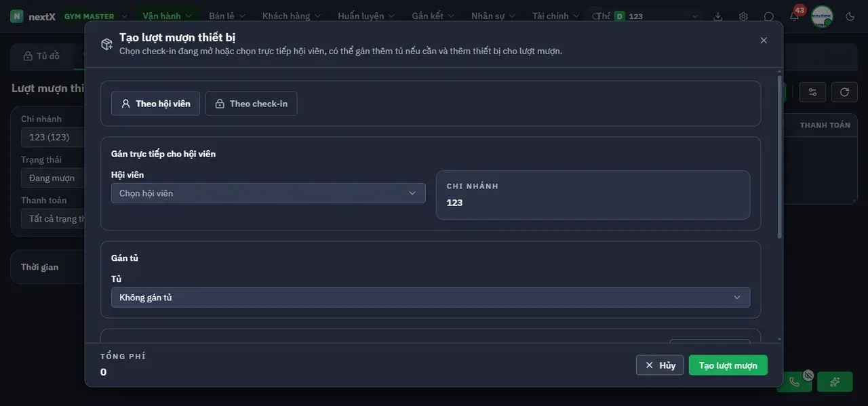Open the Vận hành menu
Screen dimensions: 868x406
(167, 16)
